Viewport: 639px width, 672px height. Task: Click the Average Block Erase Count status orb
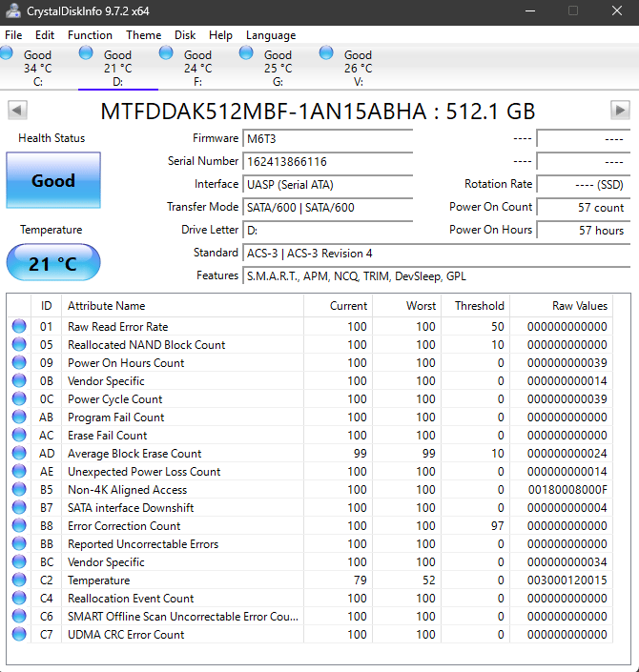(x=19, y=453)
